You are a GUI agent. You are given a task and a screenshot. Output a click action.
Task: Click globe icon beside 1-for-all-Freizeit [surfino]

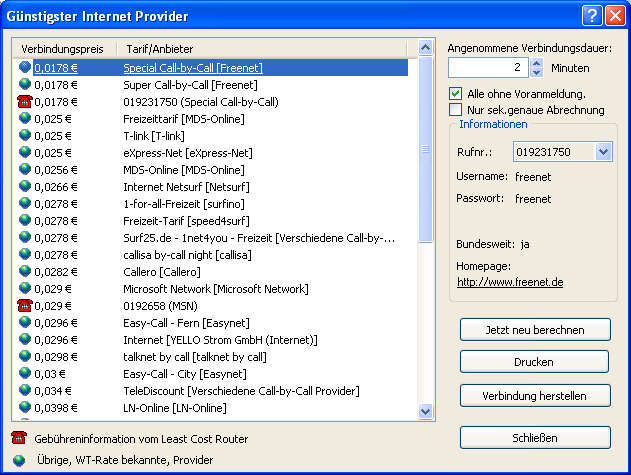(25, 203)
